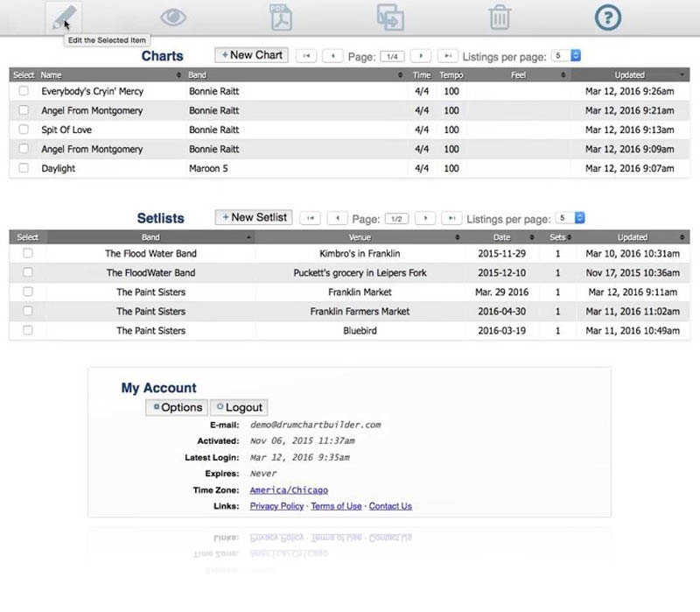The height and width of the screenshot is (612, 700).
Task: Jump to last page of Setlists
Action: pyautogui.click(x=451, y=218)
